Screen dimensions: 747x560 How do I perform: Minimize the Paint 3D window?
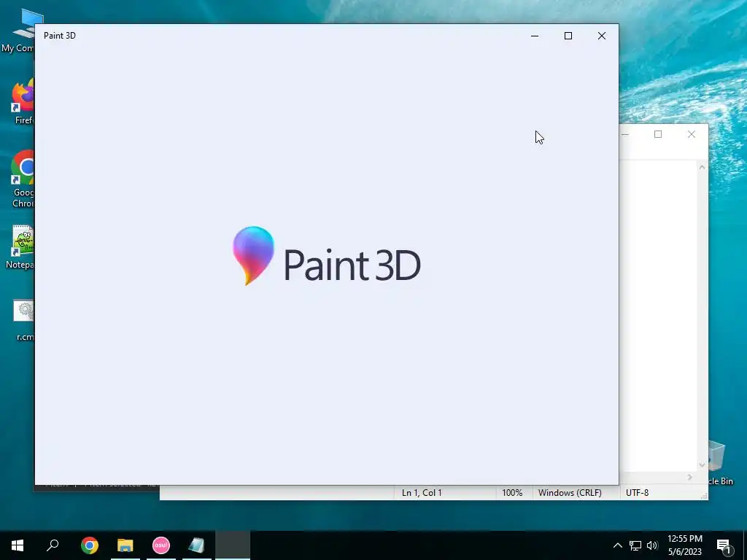(x=535, y=36)
